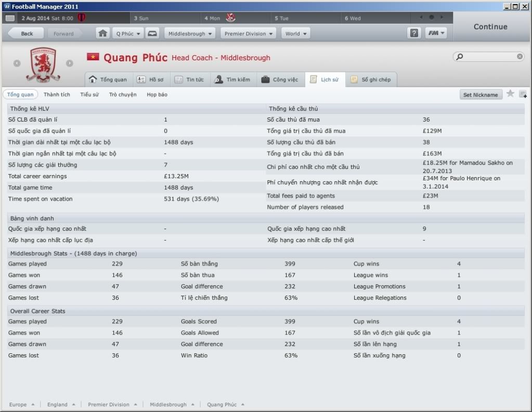Click the Football Manager 2011 title bar icon

[x=7, y=6]
